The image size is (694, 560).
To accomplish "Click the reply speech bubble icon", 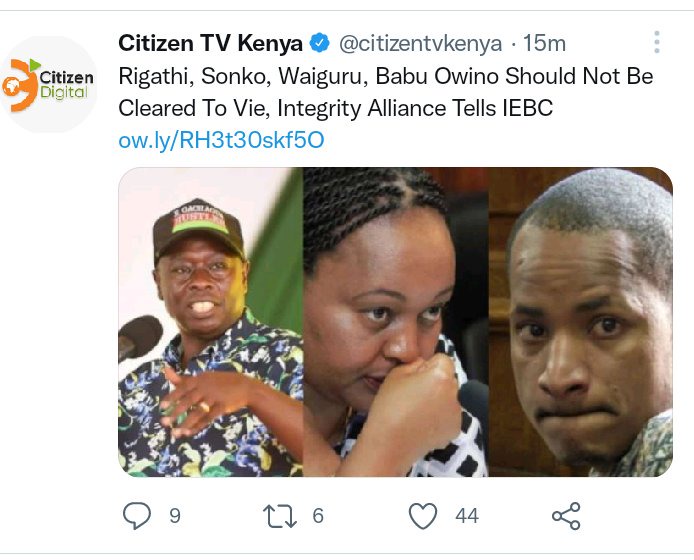I will click(137, 515).
